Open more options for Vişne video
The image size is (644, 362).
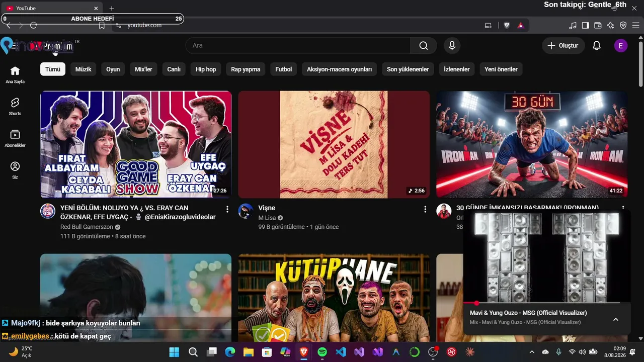click(x=425, y=209)
